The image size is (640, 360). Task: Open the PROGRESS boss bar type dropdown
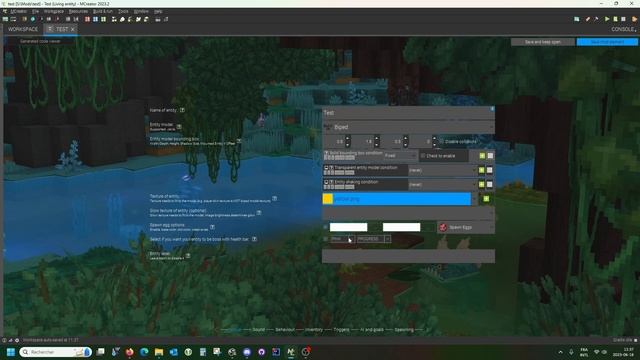[x=373, y=239]
